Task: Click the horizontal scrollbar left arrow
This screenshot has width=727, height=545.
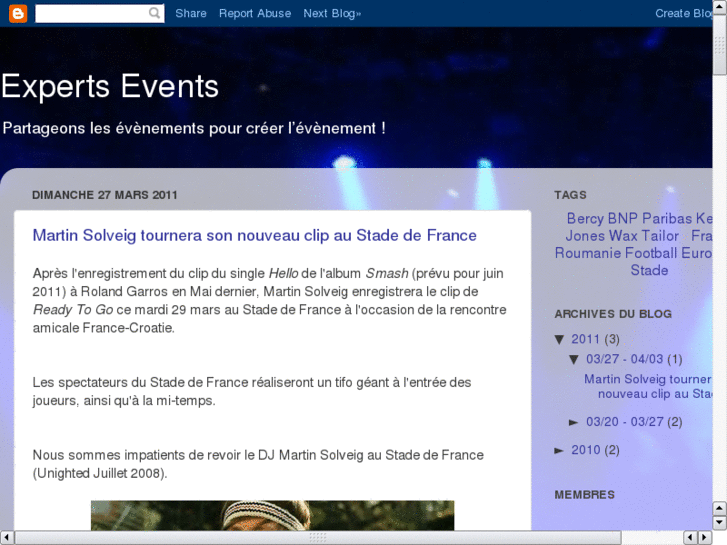Action: (x=6, y=538)
